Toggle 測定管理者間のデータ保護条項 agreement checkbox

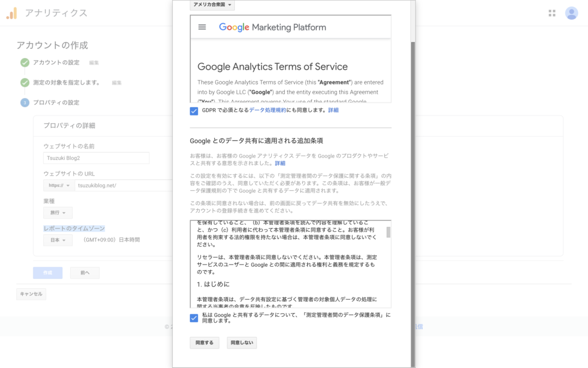(x=194, y=318)
